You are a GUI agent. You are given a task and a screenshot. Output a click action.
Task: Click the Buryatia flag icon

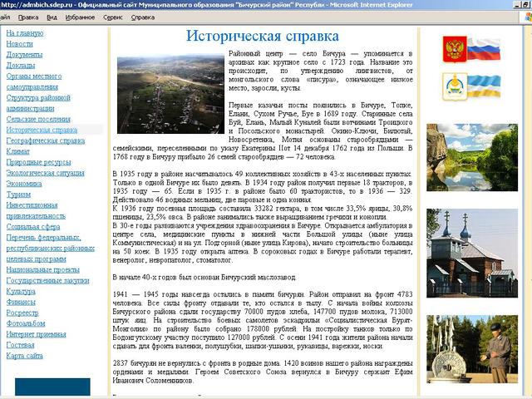tap(484, 86)
